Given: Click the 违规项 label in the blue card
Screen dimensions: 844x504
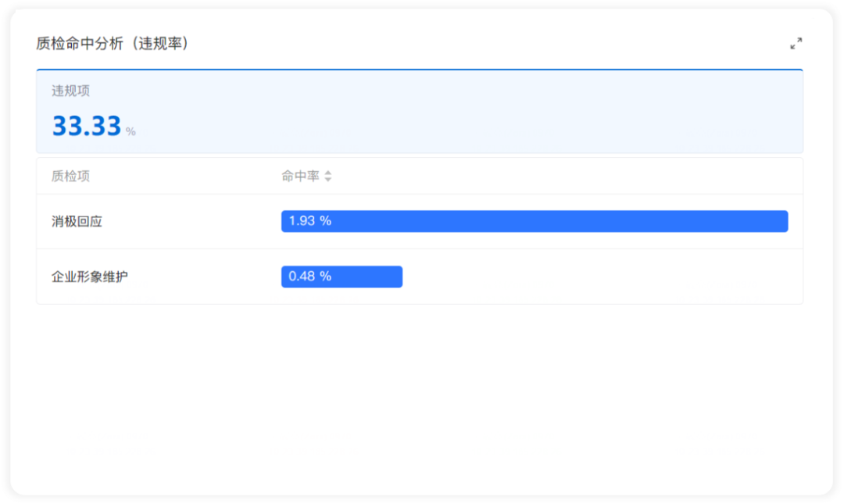Looking at the screenshot, I should pyautogui.click(x=70, y=91).
